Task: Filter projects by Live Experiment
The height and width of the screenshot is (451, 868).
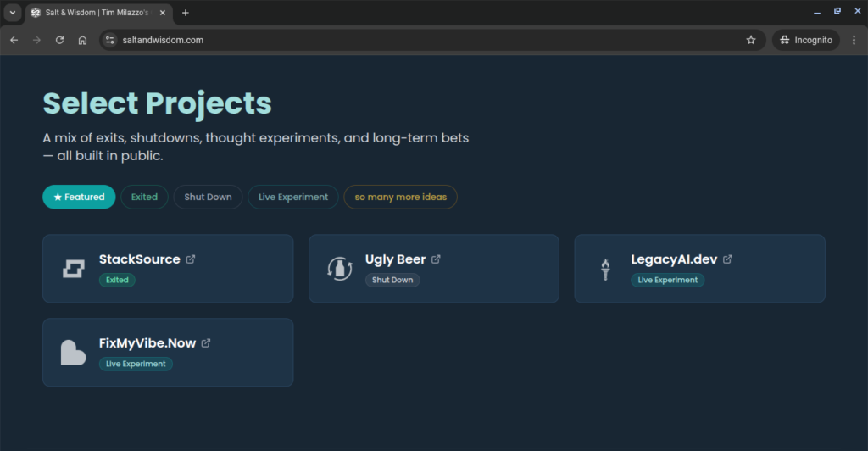Action: pyautogui.click(x=293, y=197)
